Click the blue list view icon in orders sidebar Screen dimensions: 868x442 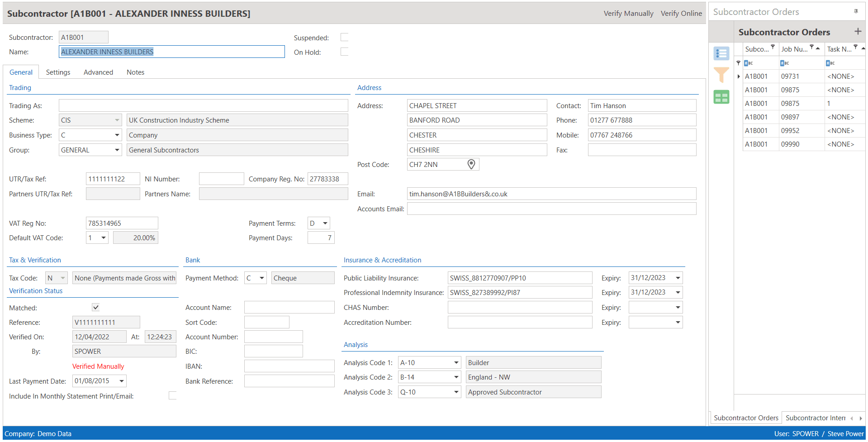pyautogui.click(x=721, y=53)
